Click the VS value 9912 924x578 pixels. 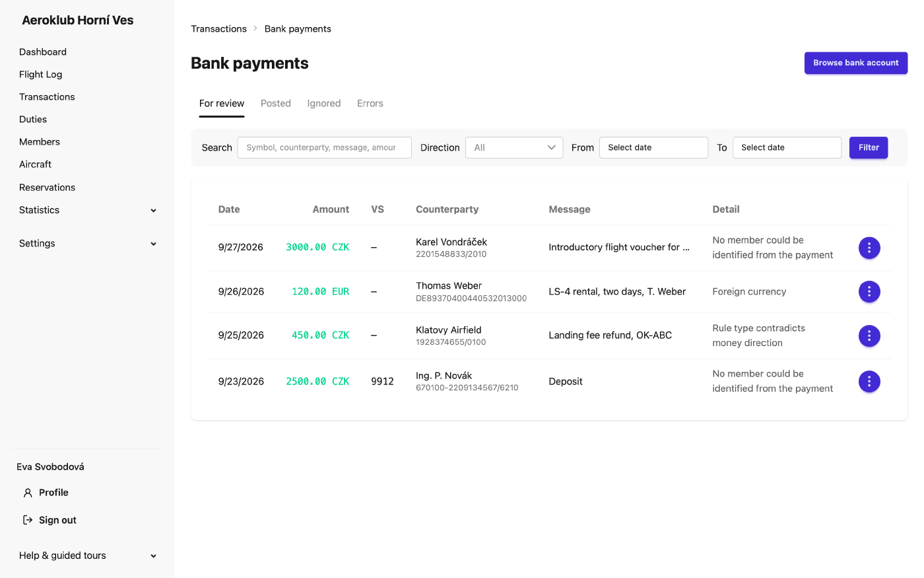click(x=382, y=381)
